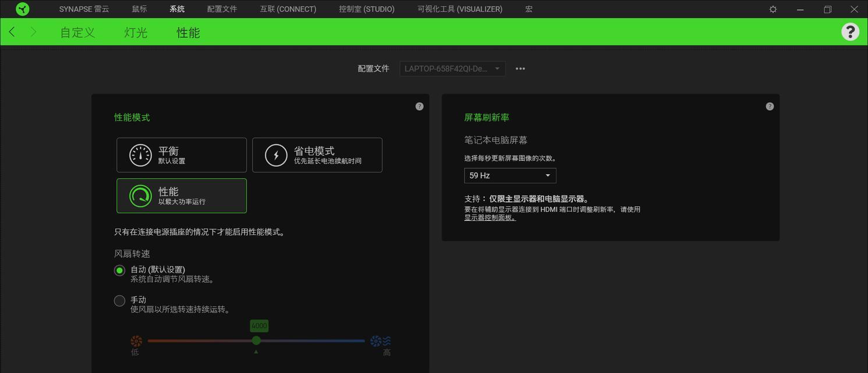
Task: Open the 宏 macro tab
Action: tap(529, 9)
